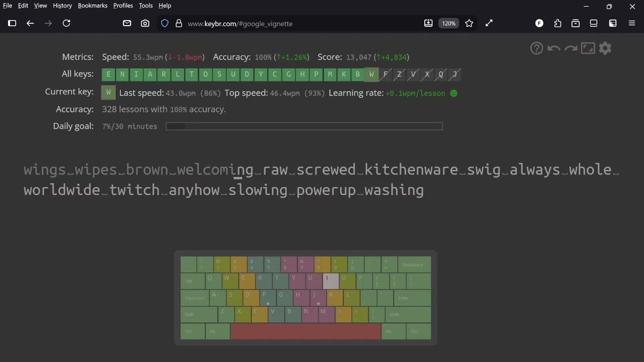Screen dimensions: 644x362
Task: Click the daily goal progress bar
Action: tap(304, 126)
